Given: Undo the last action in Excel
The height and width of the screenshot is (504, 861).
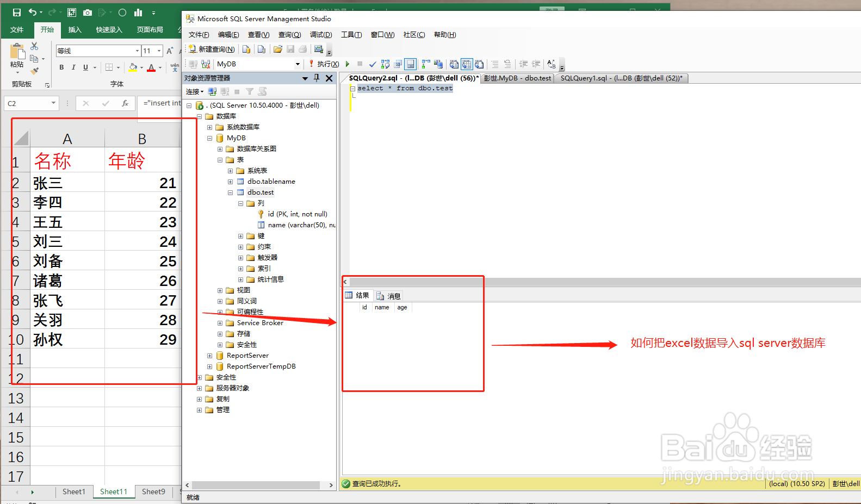Looking at the screenshot, I should (33, 13).
